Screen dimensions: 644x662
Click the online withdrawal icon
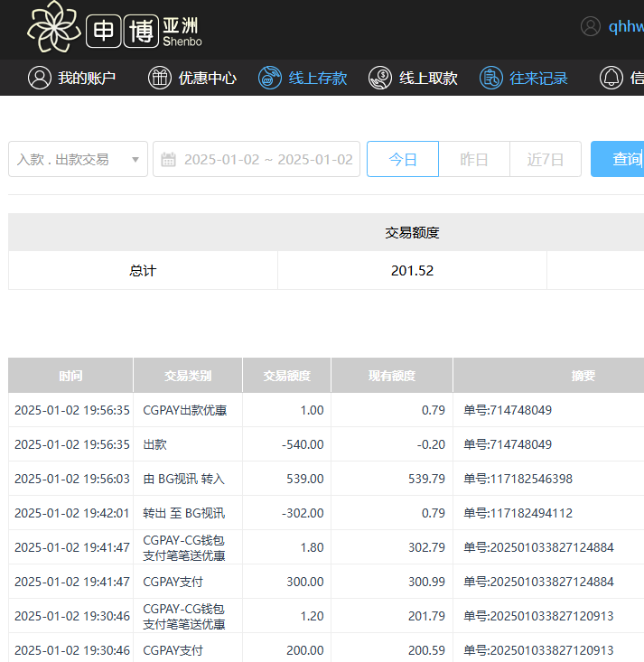[380, 78]
